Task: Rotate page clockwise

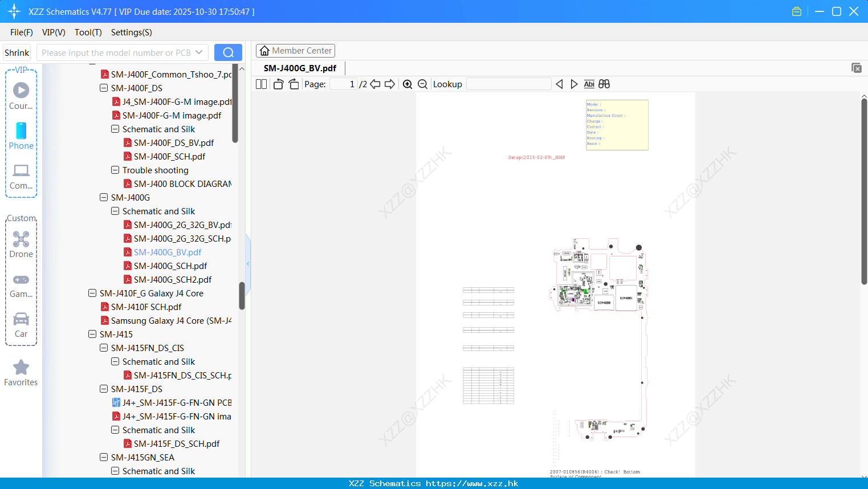Action: 294,84
